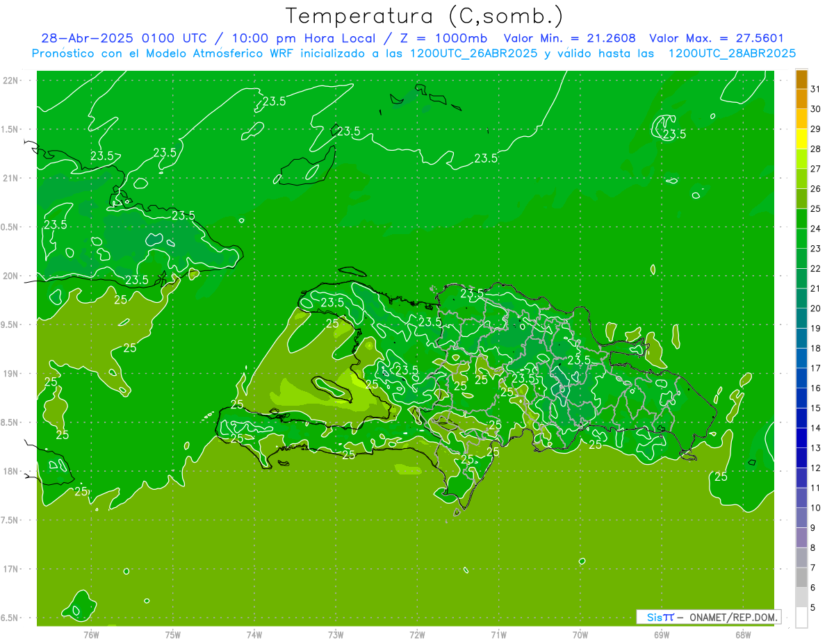
Task: Click the '31' label on the color scale
Action: tap(815, 89)
